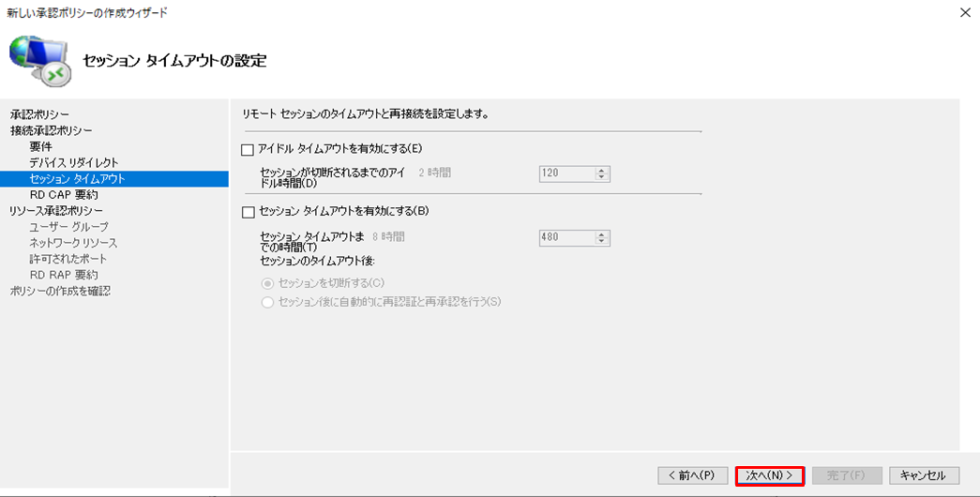Open the 許可されたポート step
This screenshot has height=497, width=980.
click(68, 259)
